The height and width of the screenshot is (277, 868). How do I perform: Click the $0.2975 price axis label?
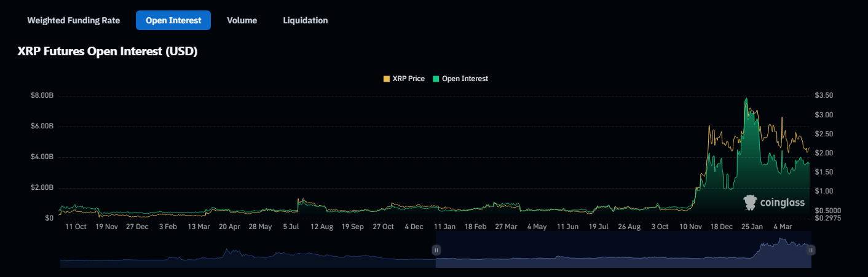click(827, 217)
